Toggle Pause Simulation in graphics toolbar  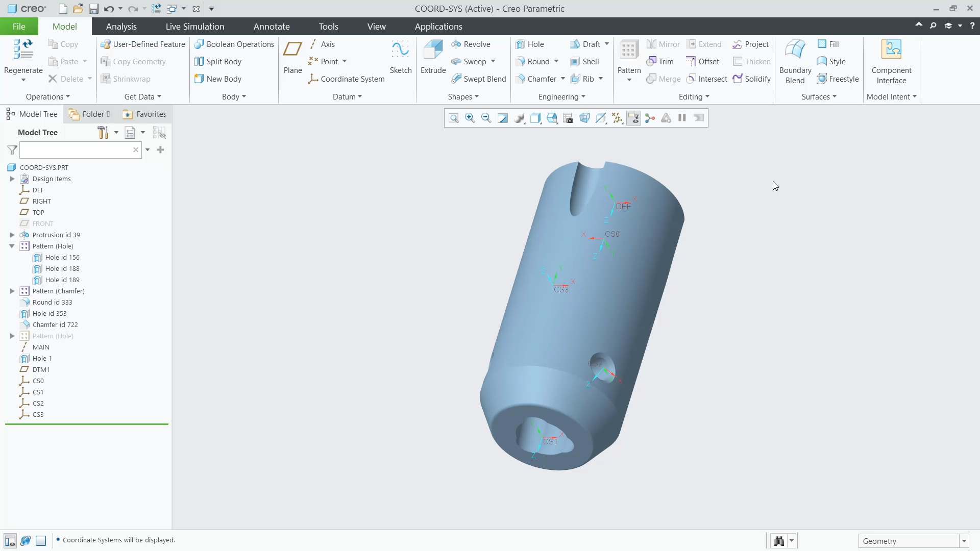pyautogui.click(x=682, y=118)
